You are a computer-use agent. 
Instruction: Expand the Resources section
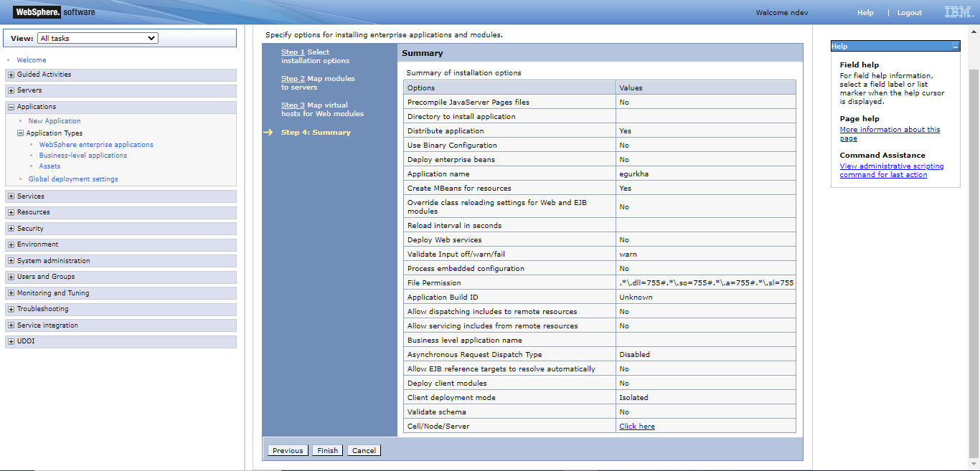click(11, 212)
